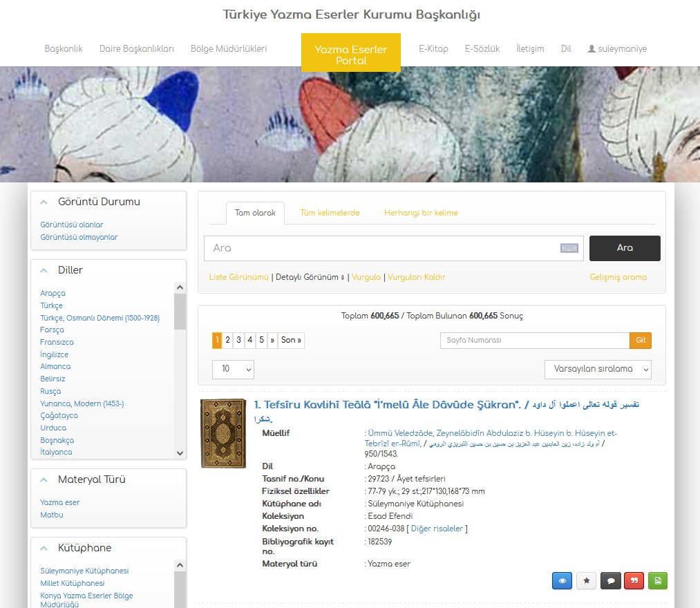Collapse the Materyal Türü panel chevron
The width and height of the screenshot is (700, 608).
[44, 480]
